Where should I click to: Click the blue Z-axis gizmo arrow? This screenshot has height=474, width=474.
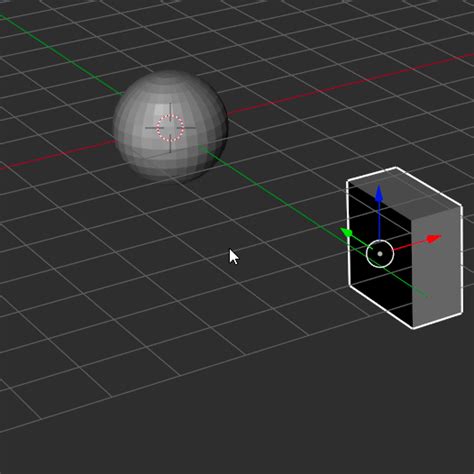[379, 194]
